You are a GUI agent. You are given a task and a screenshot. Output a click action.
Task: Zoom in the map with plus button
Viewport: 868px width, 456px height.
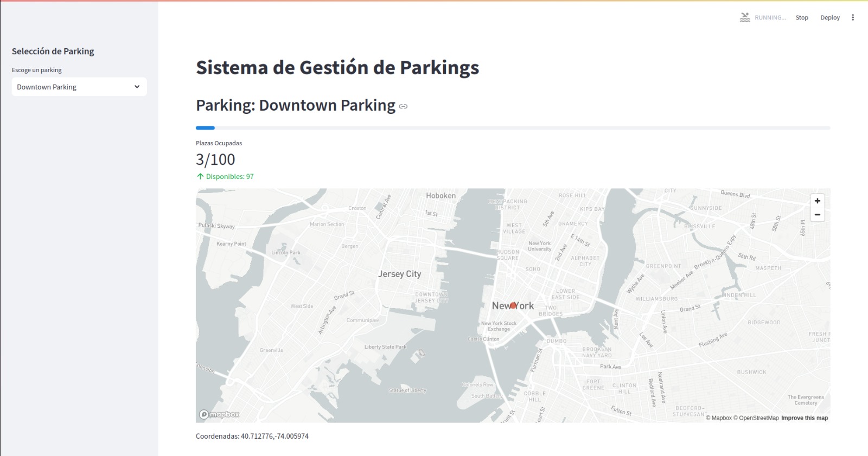(817, 201)
